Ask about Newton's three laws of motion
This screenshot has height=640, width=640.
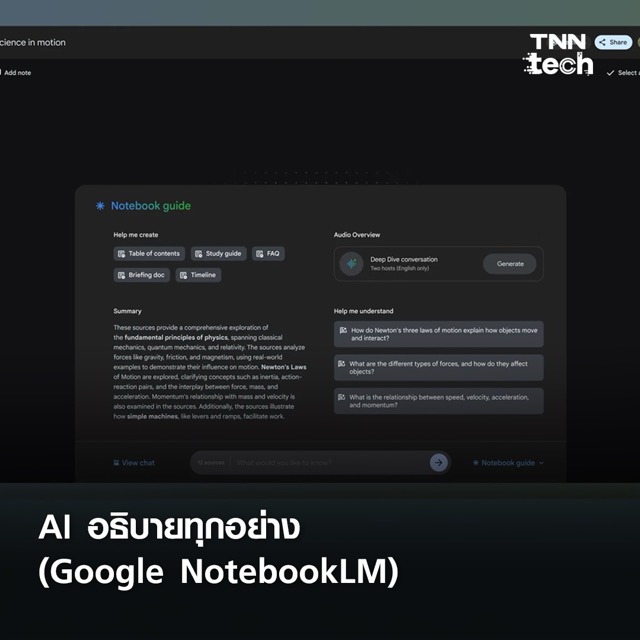(438, 334)
